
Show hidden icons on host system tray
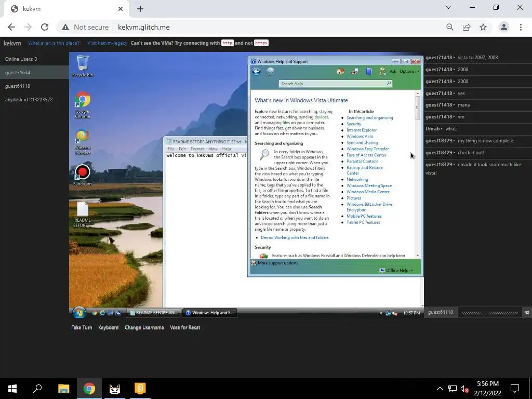coord(440,389)
